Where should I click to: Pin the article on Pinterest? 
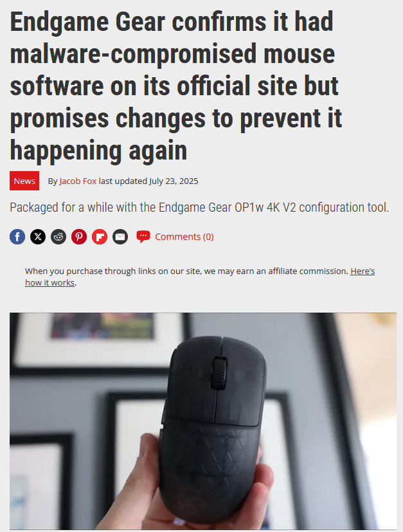[x=79, y=237]
